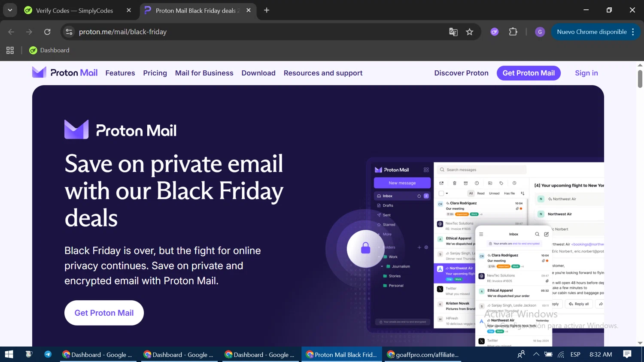Open the Chrome tab search dropdown arrow
Viewport: 644px width, 362px height.
[x=10, y=10]
